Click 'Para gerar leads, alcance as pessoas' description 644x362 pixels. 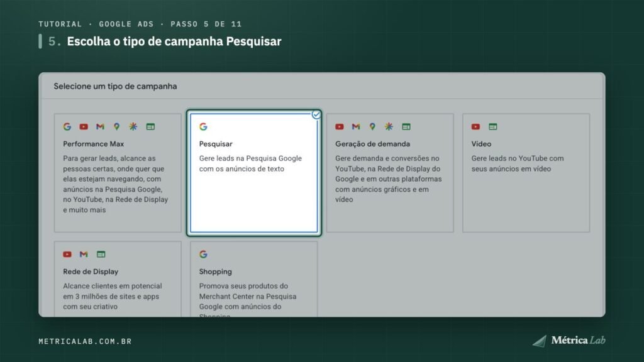pyautogui.click(x=116, y=184)
